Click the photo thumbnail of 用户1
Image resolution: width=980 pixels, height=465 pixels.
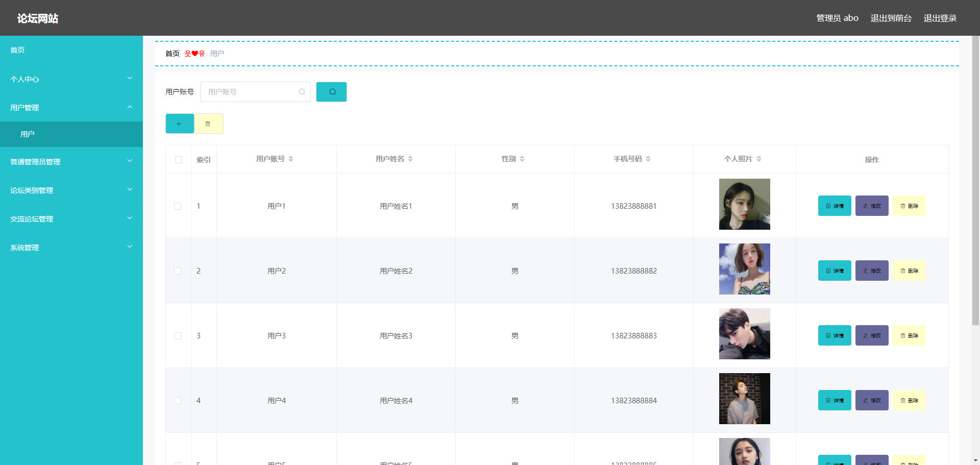pyautogui.click(x=744, y=204)
